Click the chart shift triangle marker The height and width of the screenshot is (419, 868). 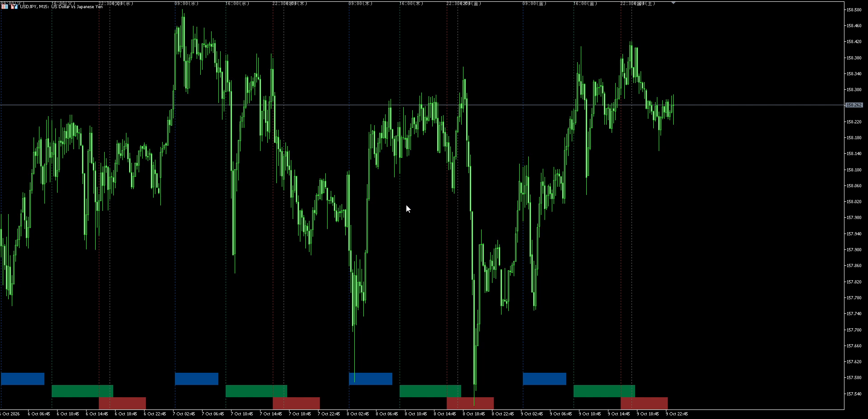673,3
